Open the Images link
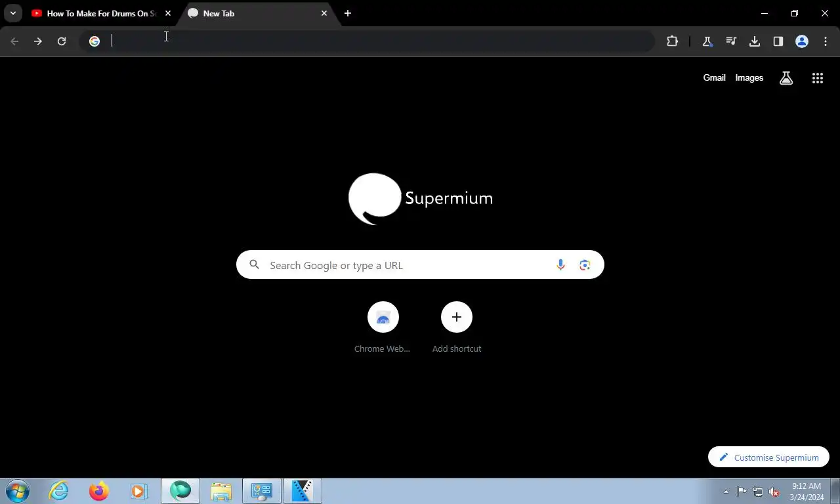 tap(749, 77)
